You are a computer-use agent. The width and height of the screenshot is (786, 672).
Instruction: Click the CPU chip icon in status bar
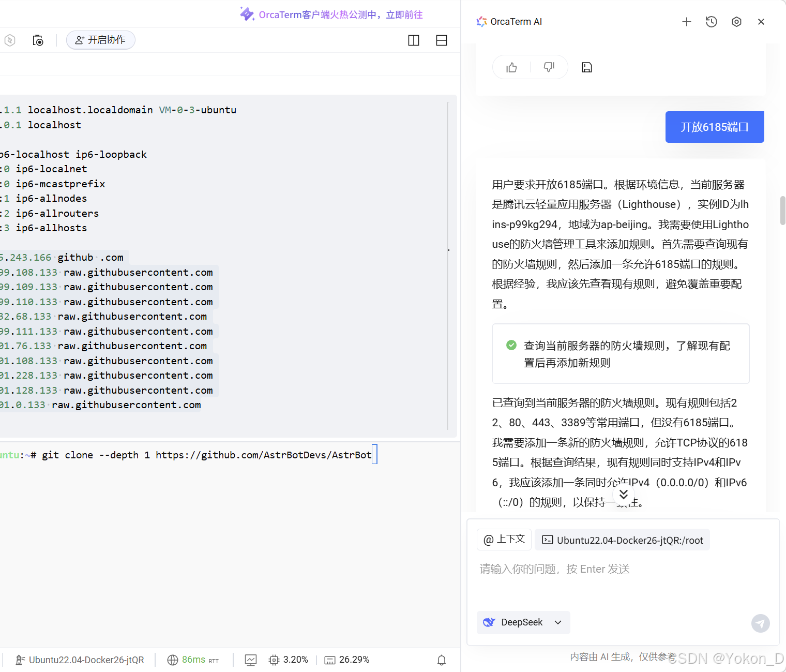pos(274,660)
